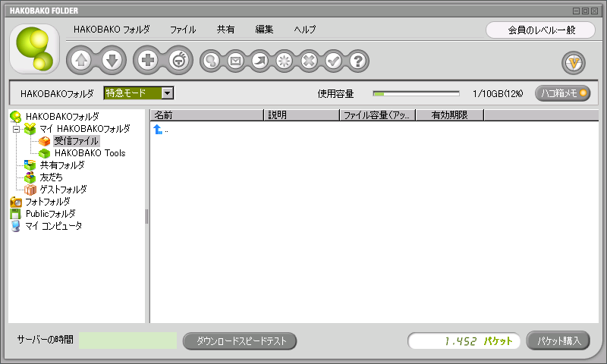607x364 pixels.
Task: Click the plus (add) toolbar icon
Action: click(148, 61)
